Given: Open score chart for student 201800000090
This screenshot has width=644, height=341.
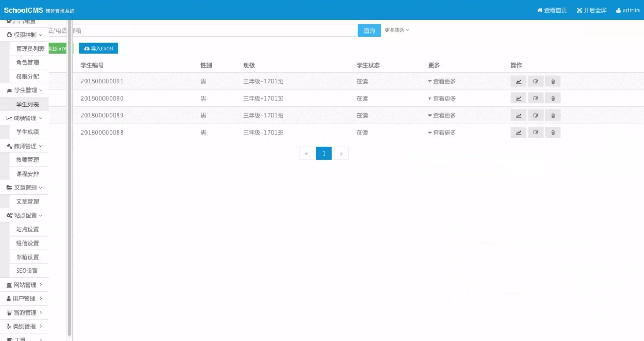Looking at the screenshot, I should click(519, 98).
